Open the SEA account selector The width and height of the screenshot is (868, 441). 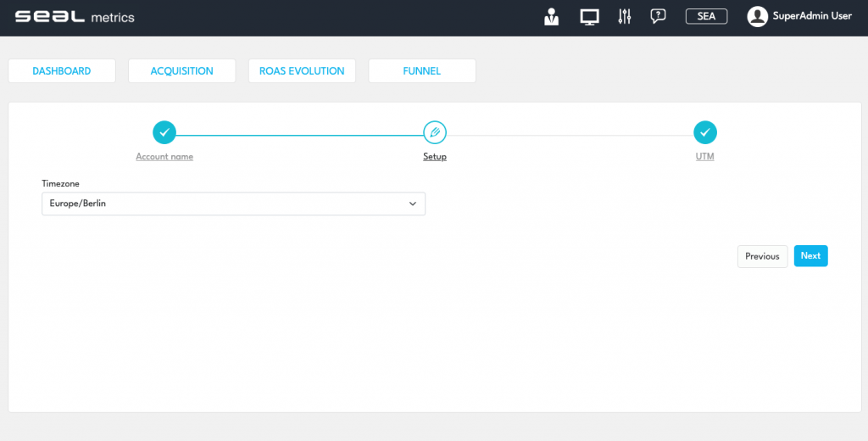point(706,17)
